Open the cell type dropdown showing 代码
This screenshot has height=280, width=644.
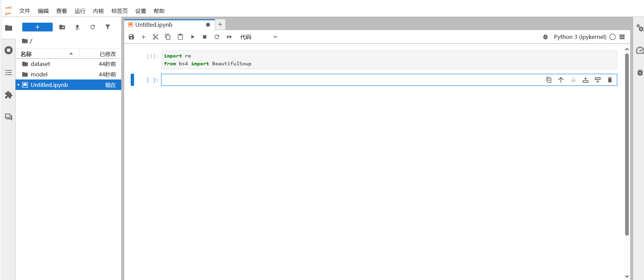[x=259, y=37]
